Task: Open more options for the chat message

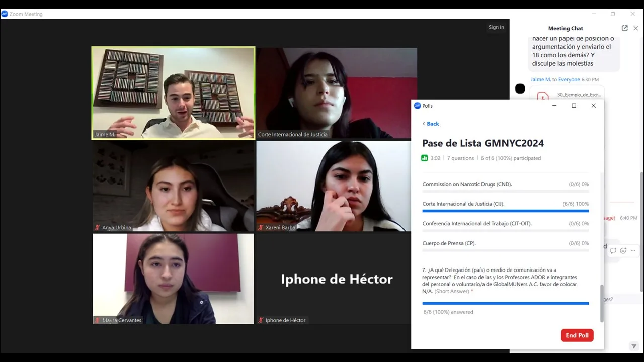Action: [x=633, y=250]
